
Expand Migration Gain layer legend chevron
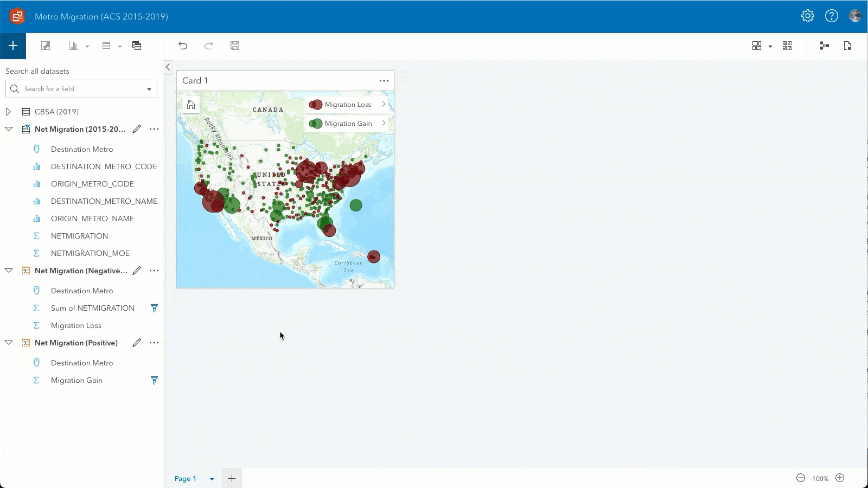(384, 123)
